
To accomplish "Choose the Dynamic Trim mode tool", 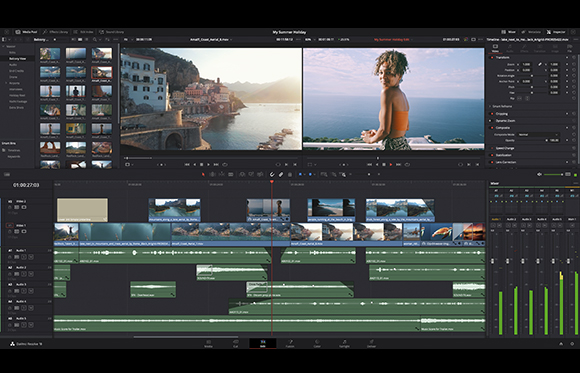I will [222, 174].
